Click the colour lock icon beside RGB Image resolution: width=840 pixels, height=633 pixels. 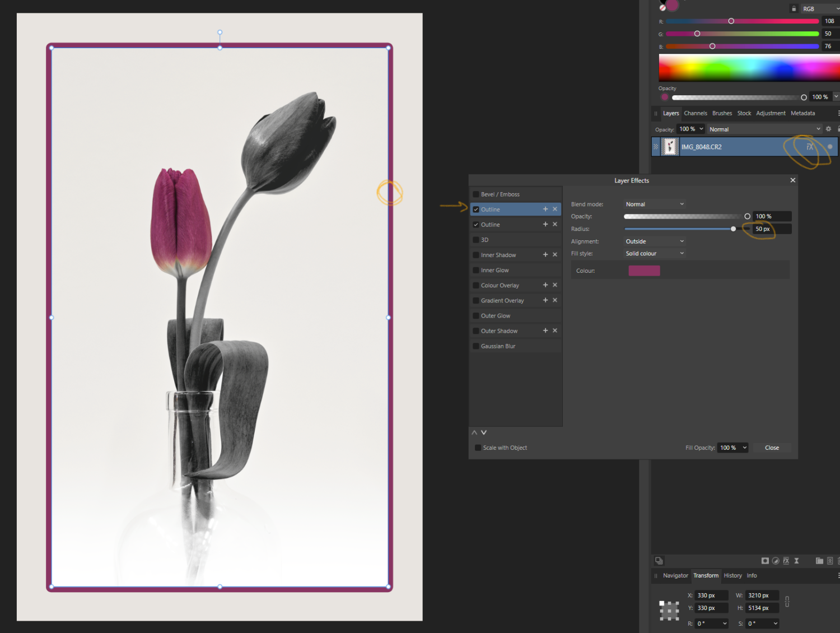[794, 8]
